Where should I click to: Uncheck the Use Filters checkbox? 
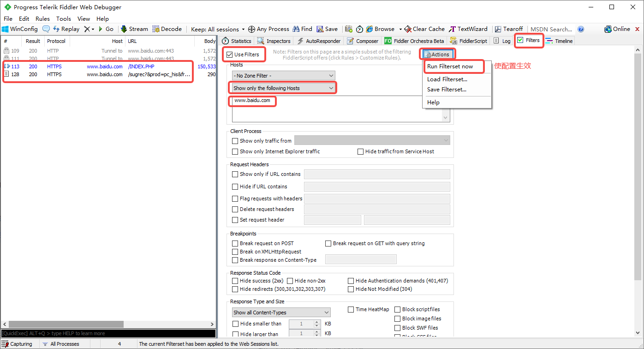coord(229,54)
